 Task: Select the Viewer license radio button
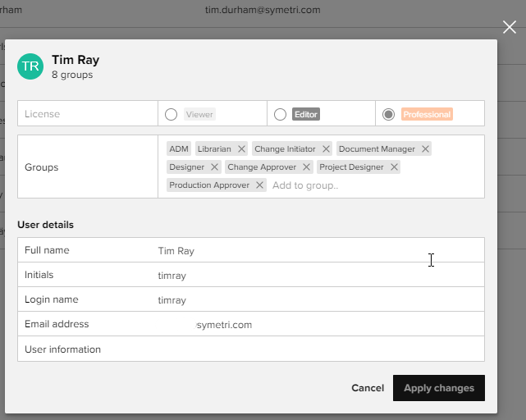(x=171, y=114)
